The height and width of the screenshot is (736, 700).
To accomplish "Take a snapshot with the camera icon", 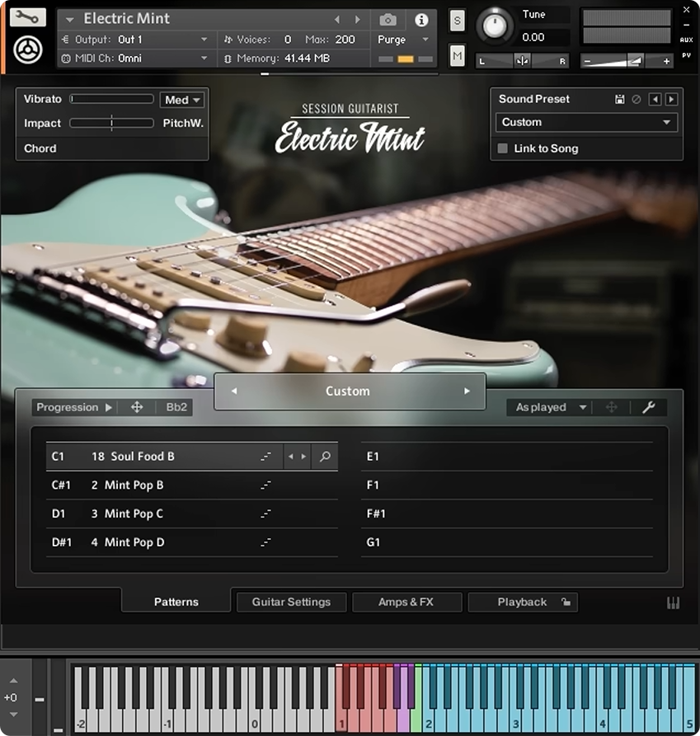I will coord(388,20).
